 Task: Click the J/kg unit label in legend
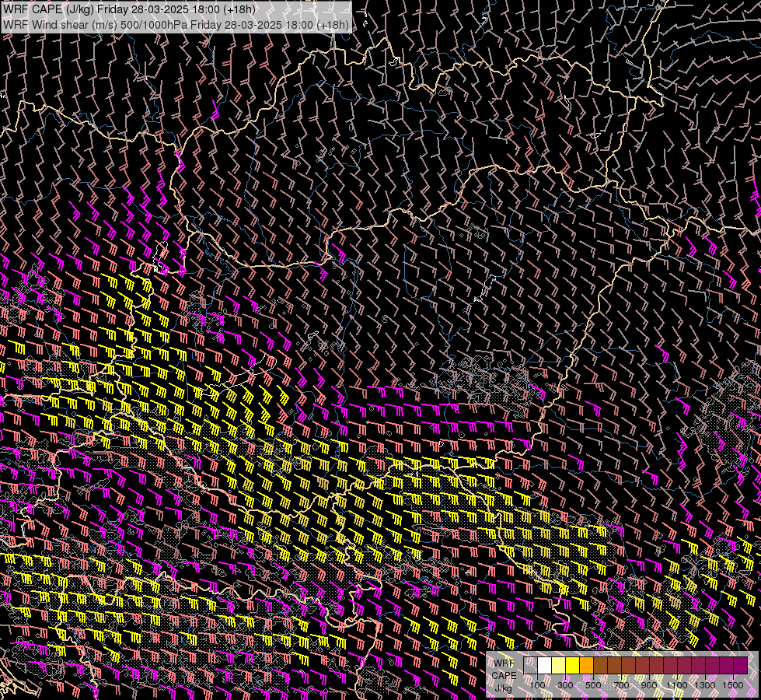pos(503,688)
